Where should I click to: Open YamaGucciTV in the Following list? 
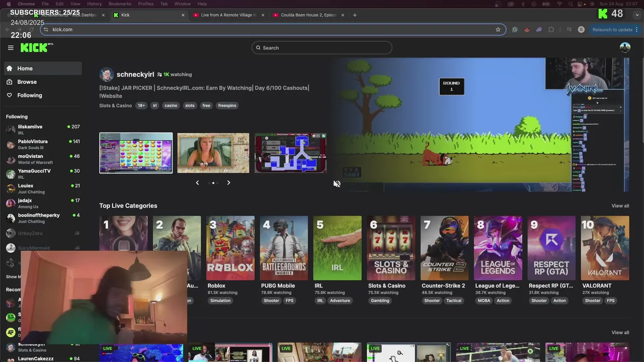[43, 174]
